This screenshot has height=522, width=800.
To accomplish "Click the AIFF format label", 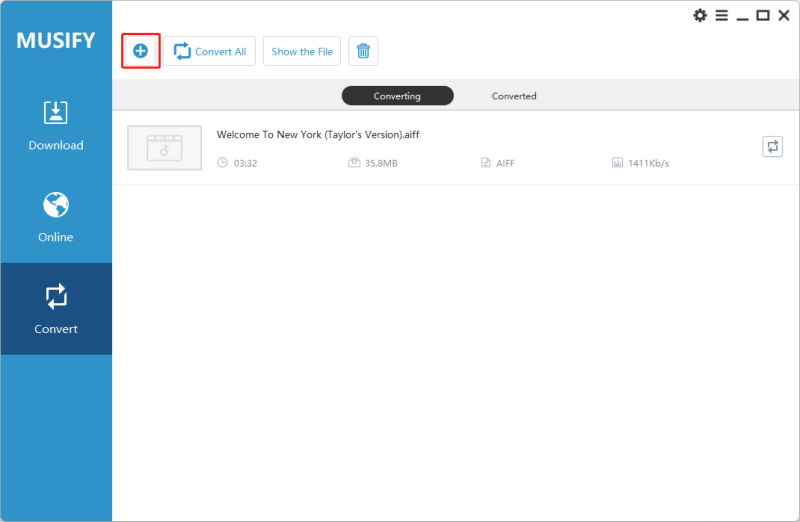I will click(x=505, y=163).
